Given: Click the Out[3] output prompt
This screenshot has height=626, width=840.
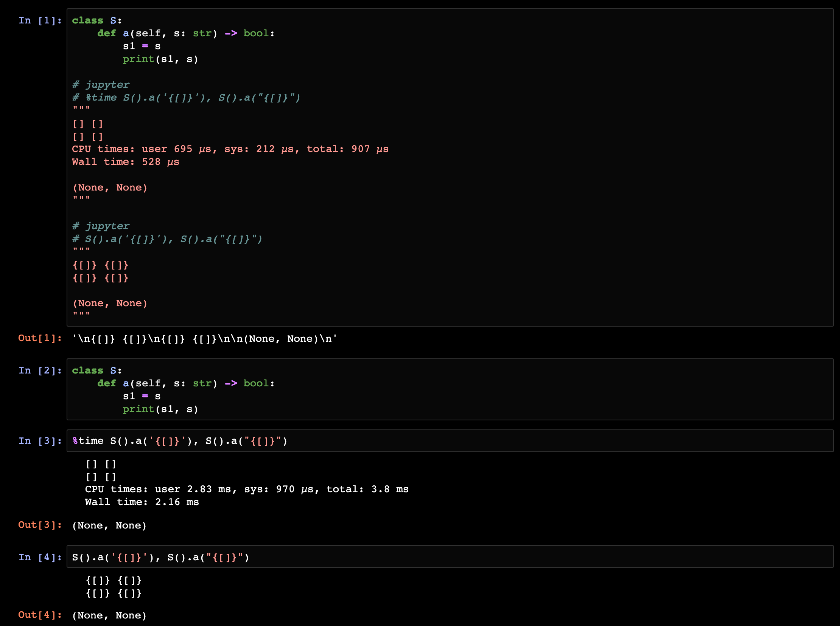Looking at the screenshot, I should 40,525.
